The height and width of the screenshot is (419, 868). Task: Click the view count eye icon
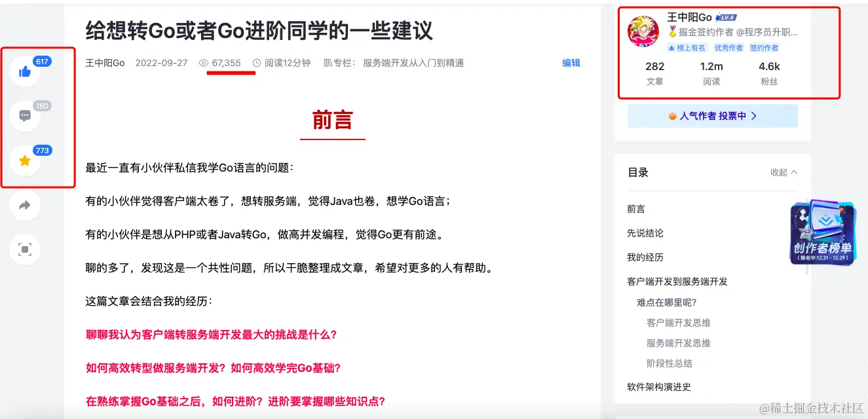tap(204, 63)
